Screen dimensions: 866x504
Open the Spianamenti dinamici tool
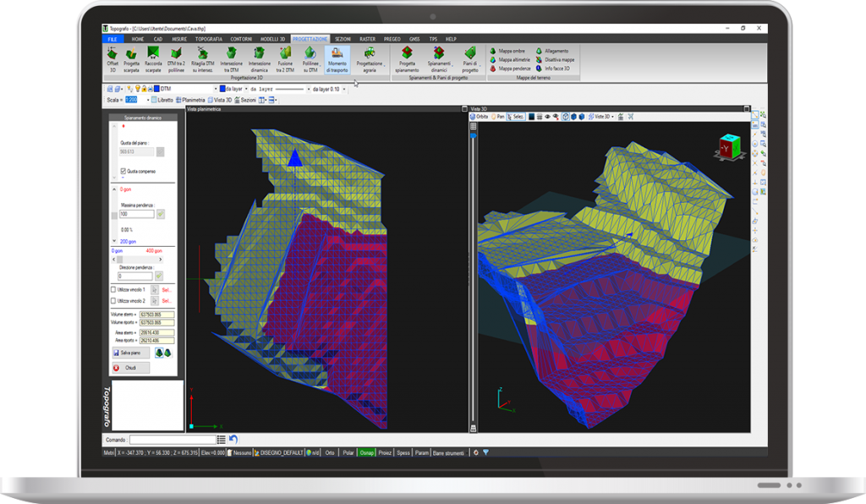click(x=437, y=62)
